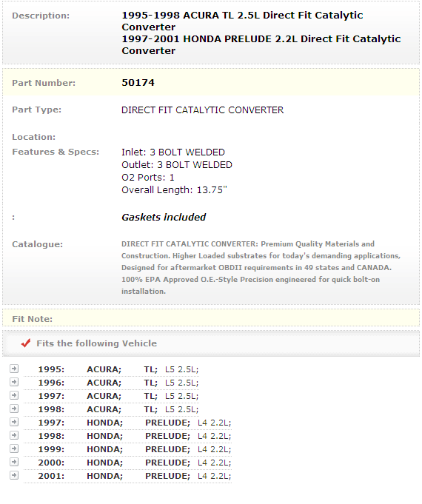Image resolution: width=422 pixels, height=504 pixels.
Task: Click the Description label
Action: pyautogui.click(x=41, y=16)
